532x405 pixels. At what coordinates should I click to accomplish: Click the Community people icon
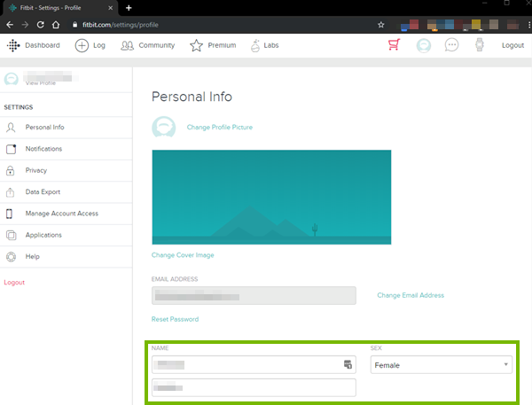pos(127,45)
